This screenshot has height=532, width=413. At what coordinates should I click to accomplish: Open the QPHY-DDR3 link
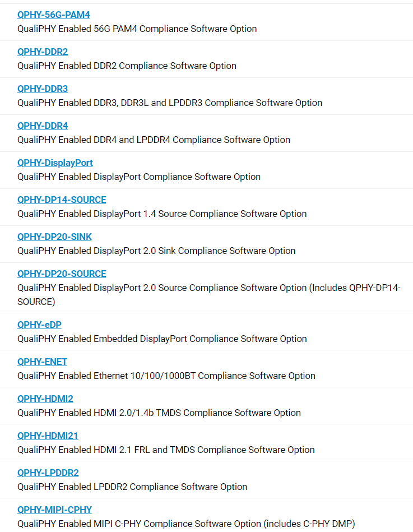point(43,89)
